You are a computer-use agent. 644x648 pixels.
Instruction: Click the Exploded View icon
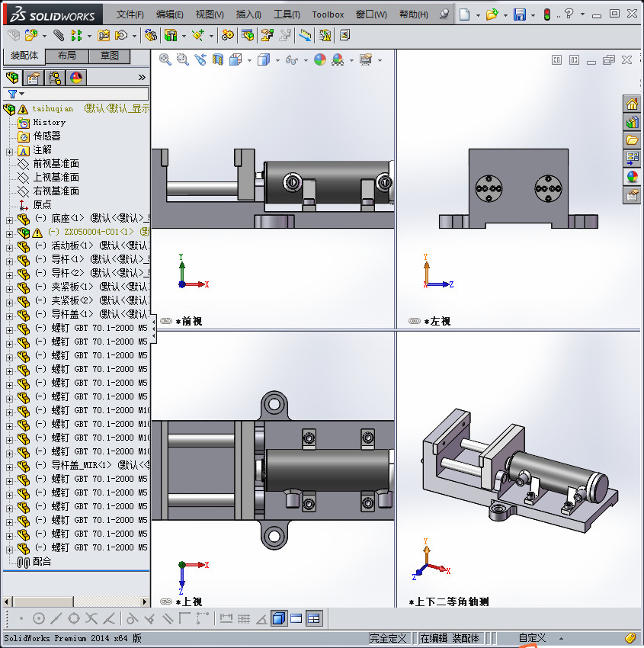[268, 36]
